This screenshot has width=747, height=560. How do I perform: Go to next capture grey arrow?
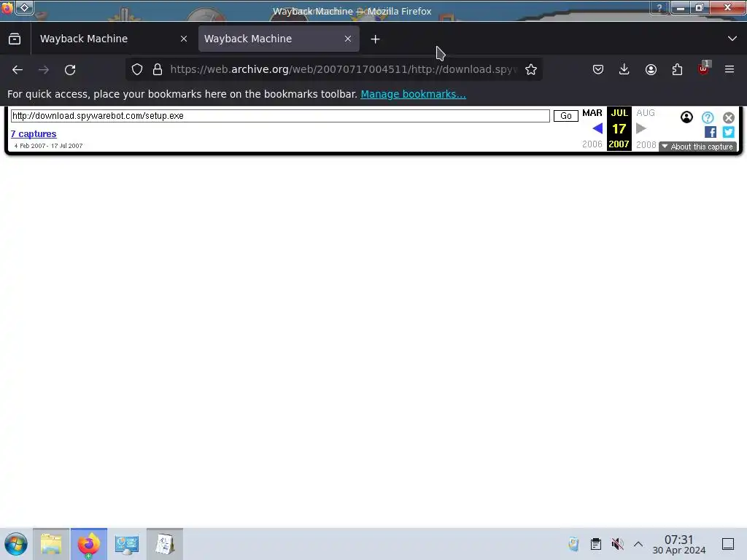[x=641, y=128]
